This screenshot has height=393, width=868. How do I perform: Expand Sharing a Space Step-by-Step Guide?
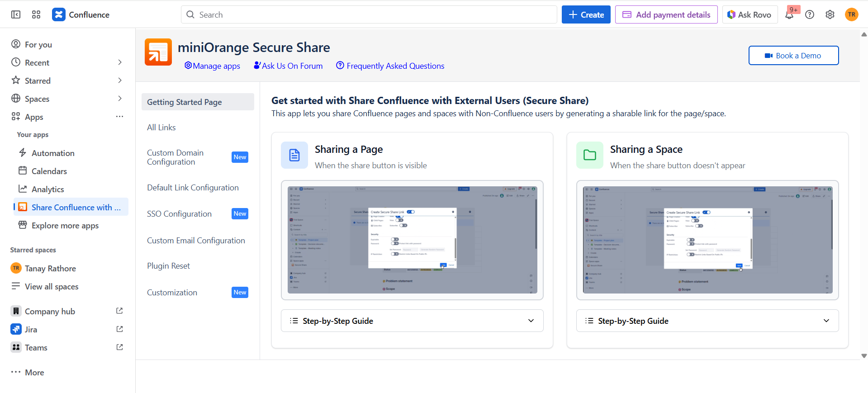pyautogui.click(x=707, y=321)
